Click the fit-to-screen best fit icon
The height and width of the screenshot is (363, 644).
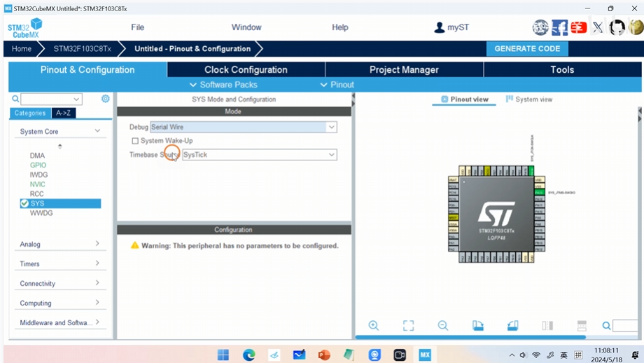pos(408,326)
